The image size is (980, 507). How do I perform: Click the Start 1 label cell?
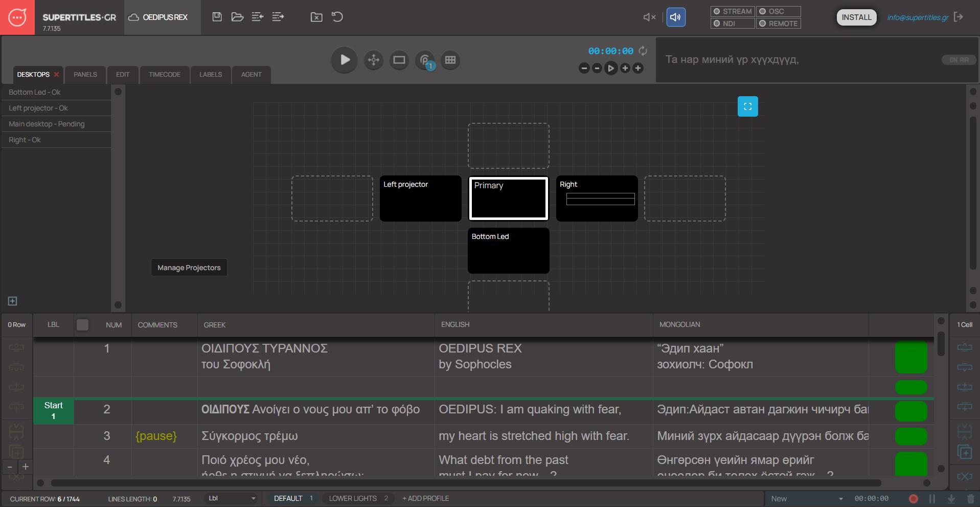(x=54, y=411)
